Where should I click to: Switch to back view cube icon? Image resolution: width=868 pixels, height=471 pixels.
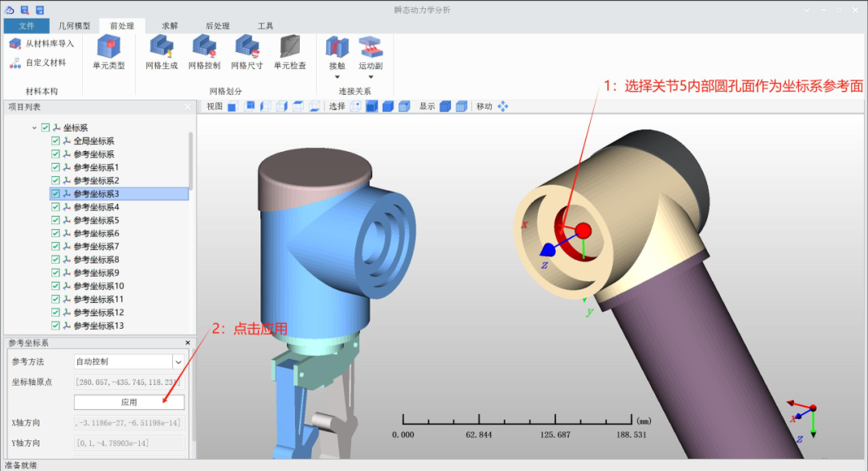(x=249, y=106)
